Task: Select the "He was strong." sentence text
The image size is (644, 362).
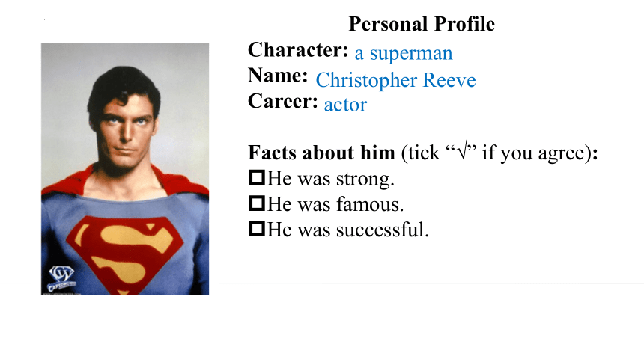Action: [331, 179]
